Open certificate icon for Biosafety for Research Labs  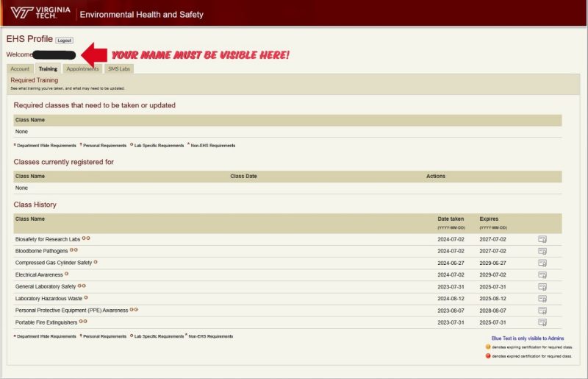tap(542, 239)
